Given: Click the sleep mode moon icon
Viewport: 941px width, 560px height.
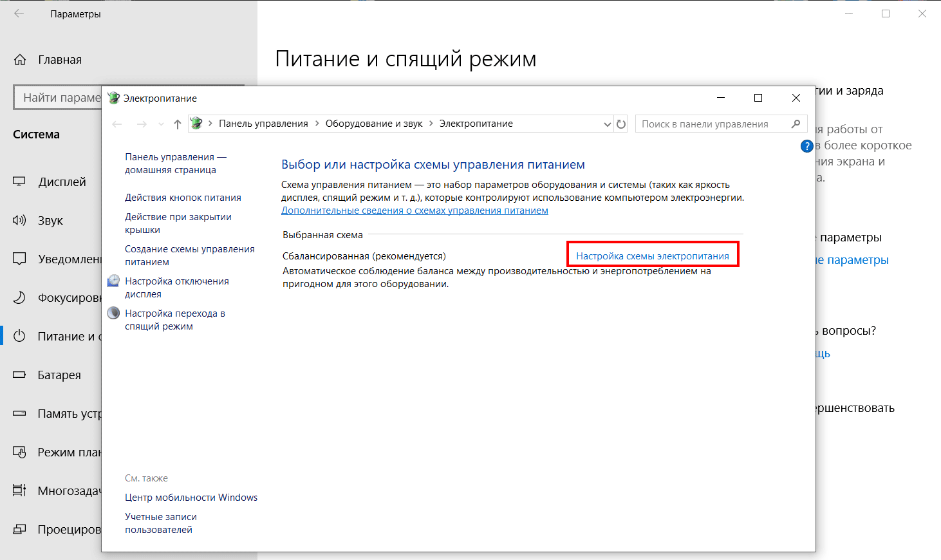Looking at the screenshot, I should pyautogui.click(x=113, y=313).
